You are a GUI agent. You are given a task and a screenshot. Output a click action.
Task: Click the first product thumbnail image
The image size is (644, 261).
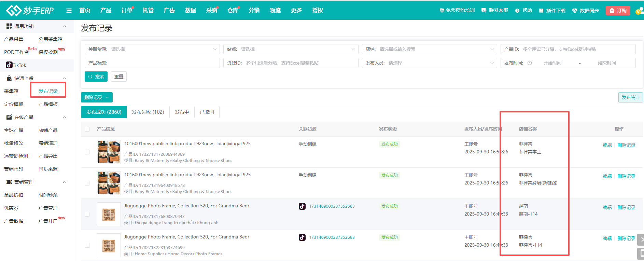109,152
